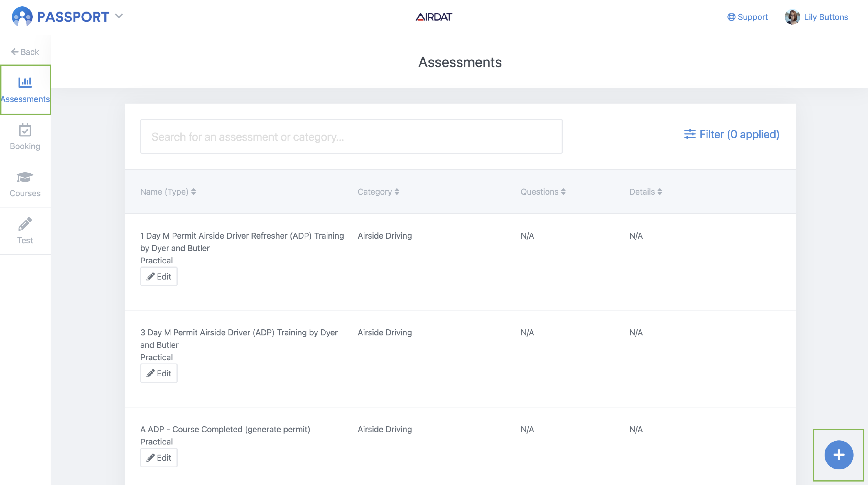The height and width of the screenshot is (485, 868).
Task: Edit the A ADP Course Completed assessment
Action: [159, 458]
